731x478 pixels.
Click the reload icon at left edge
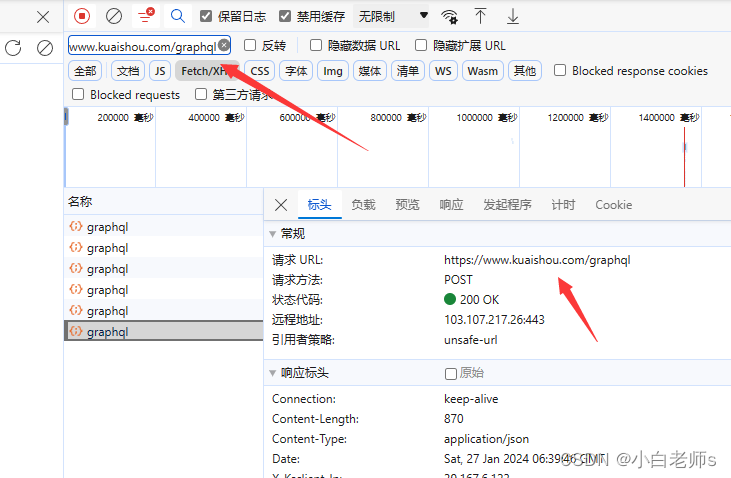tap(13, 48)
